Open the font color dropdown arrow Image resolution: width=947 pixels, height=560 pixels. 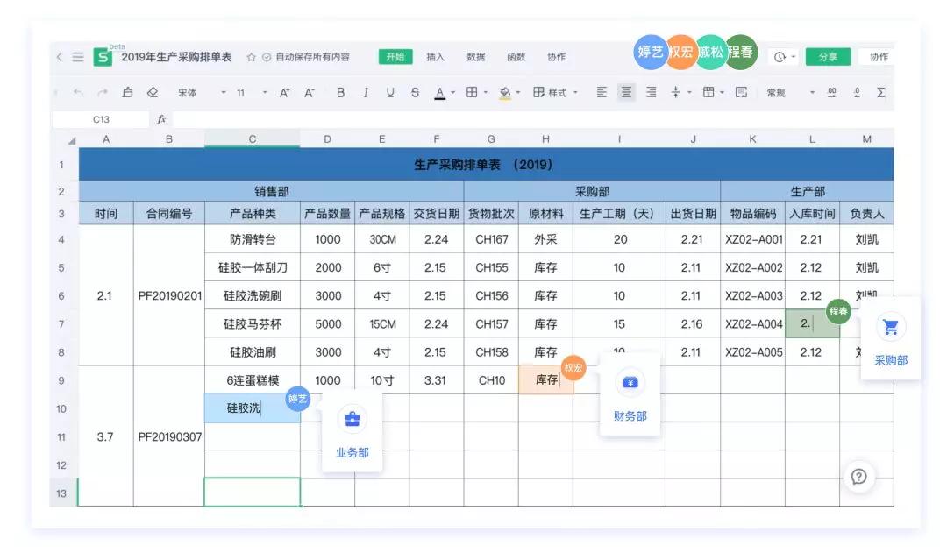(x=452, y=92)
